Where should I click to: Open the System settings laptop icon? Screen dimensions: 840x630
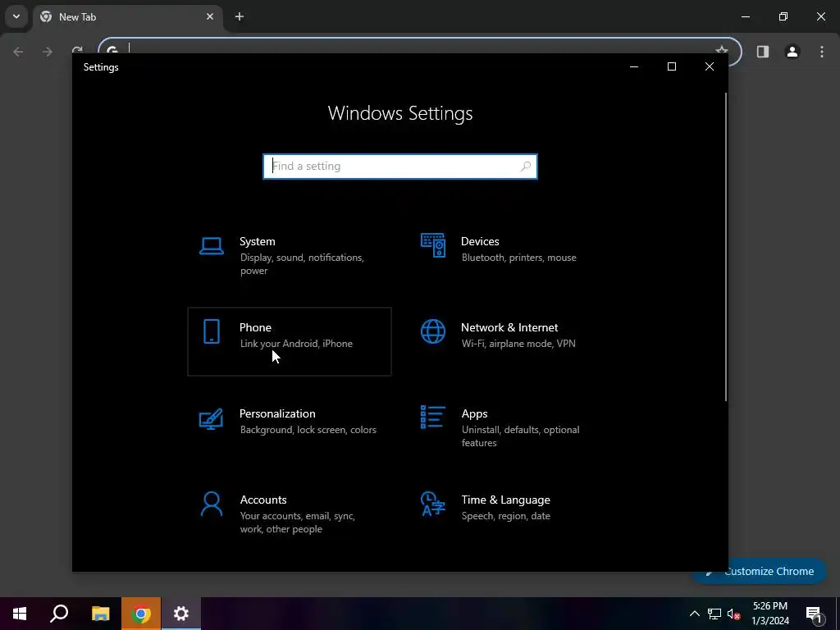click(212, 246)
